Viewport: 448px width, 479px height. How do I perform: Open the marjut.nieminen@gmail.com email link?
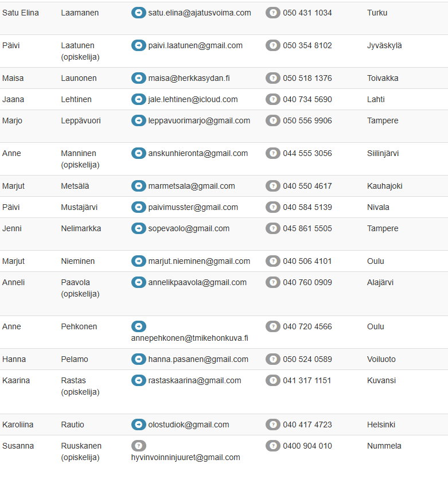point(199,261)
